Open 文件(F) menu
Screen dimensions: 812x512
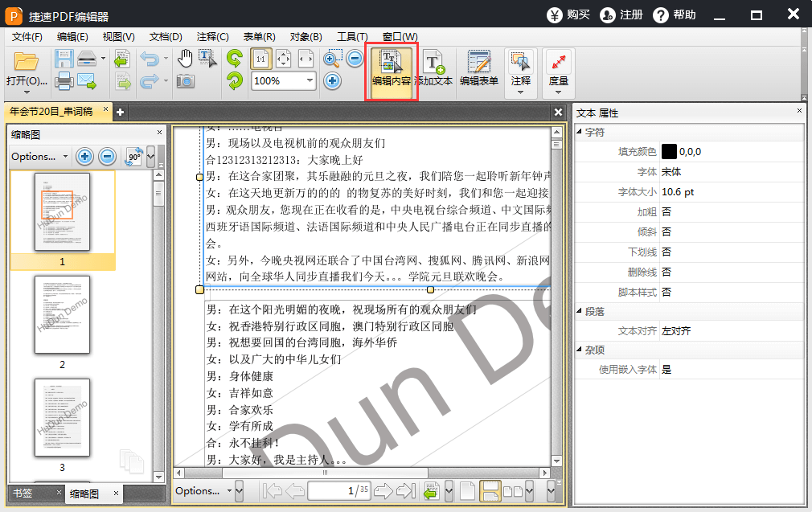click(27, 37)
